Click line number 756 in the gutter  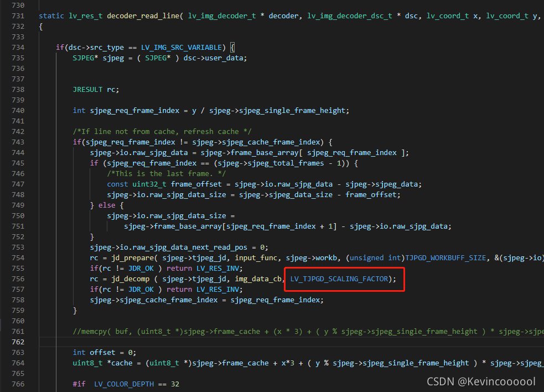tap(18, 279)
